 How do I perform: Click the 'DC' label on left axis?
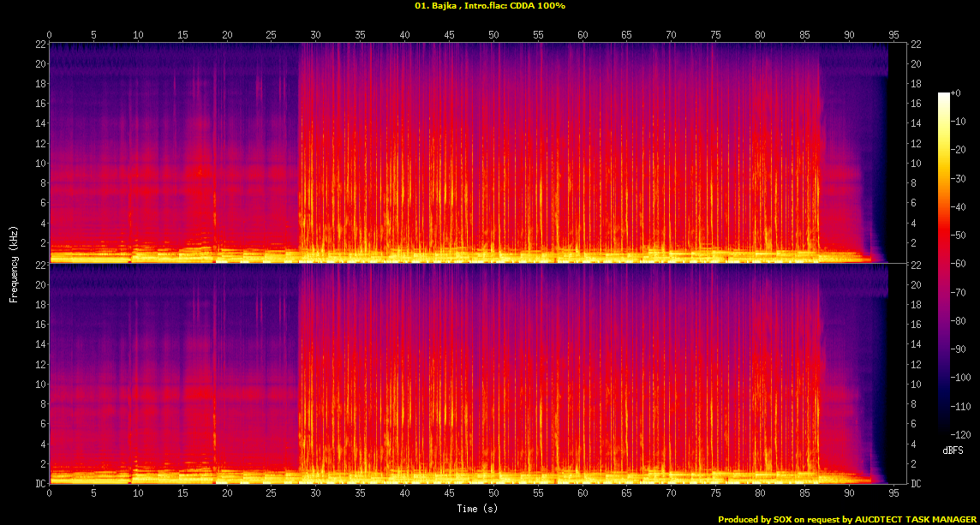(39, 484)
